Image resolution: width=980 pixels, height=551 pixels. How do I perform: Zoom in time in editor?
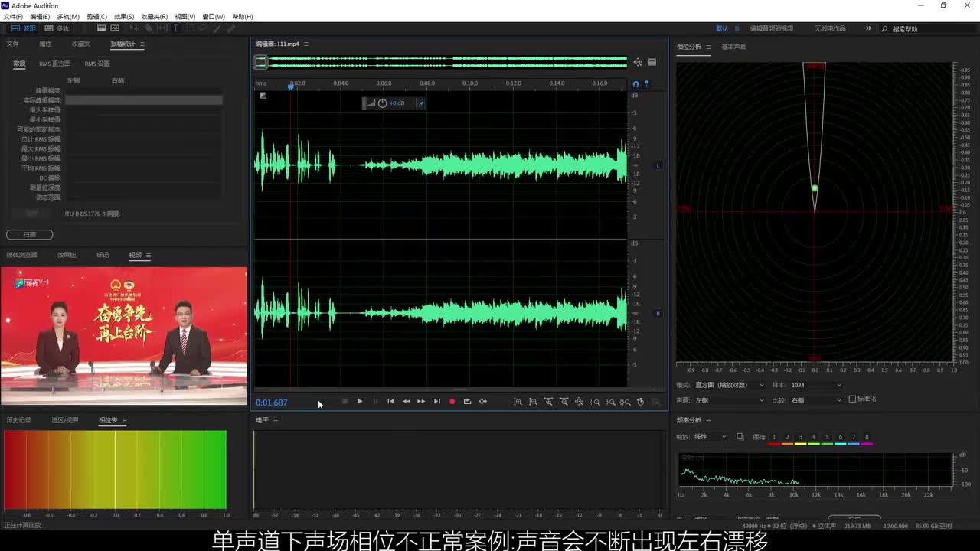tap(548, 402)
